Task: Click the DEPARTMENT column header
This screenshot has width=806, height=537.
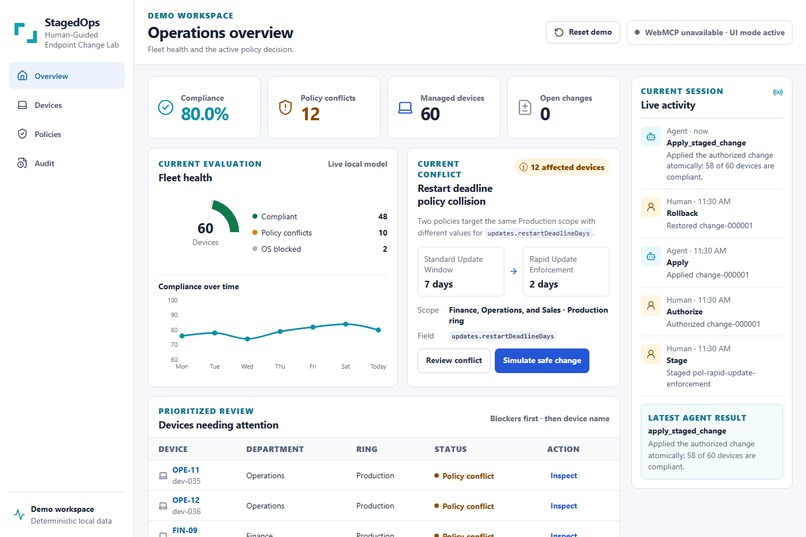Action: click(x=275, y=449)
